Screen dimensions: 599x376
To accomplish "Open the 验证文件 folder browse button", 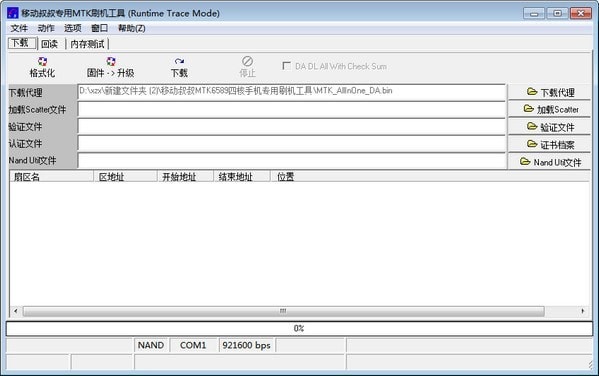I will (x=549, y=127).
